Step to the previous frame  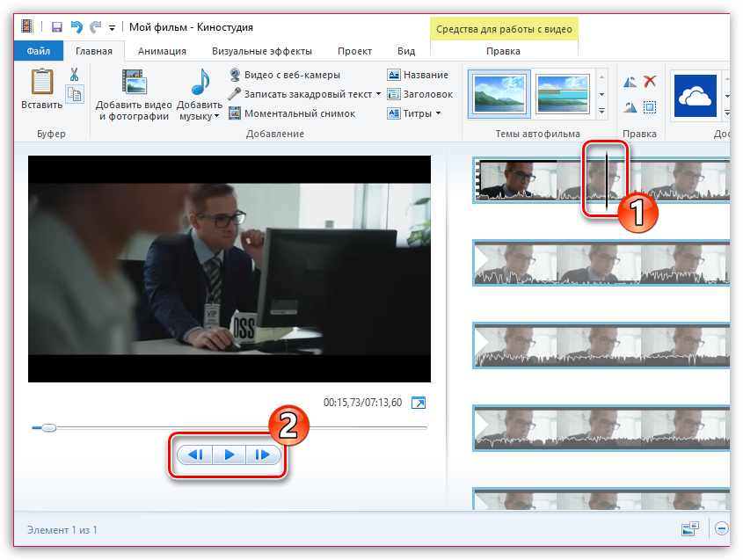tap(195, 455)
